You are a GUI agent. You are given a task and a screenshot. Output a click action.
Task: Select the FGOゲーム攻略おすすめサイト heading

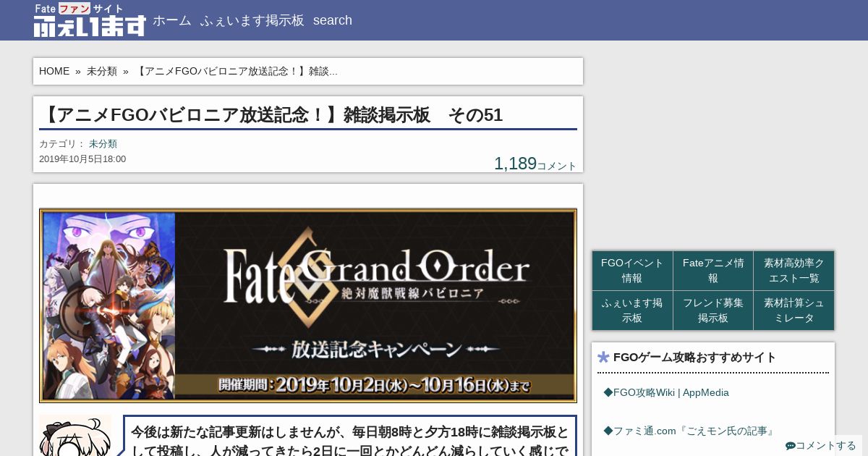tap(694, 358)
